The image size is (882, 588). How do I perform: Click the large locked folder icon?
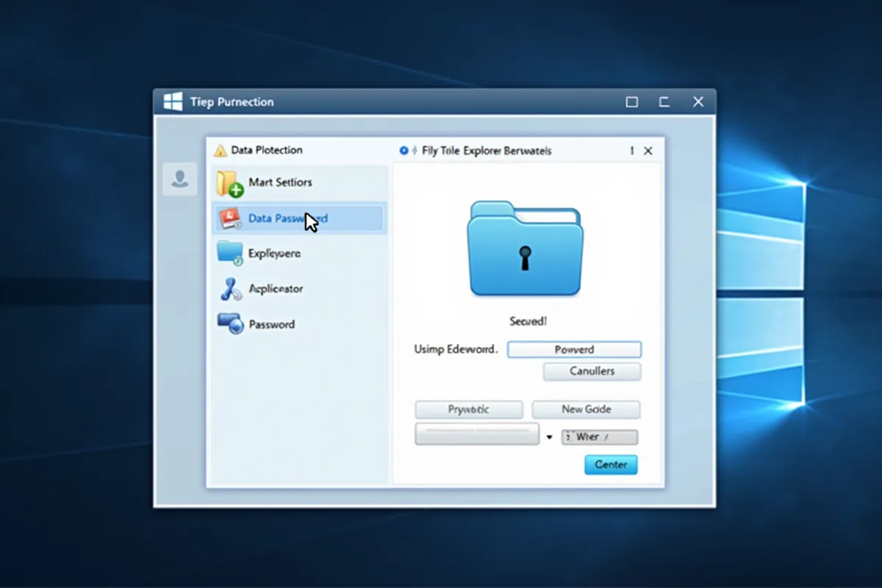click(525, 249)
